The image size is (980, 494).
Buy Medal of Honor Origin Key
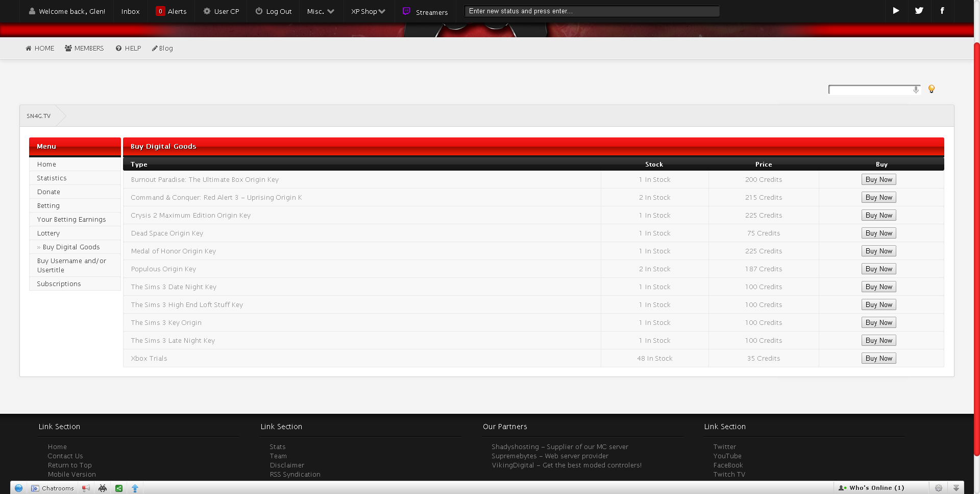click(x=879, y=251)
